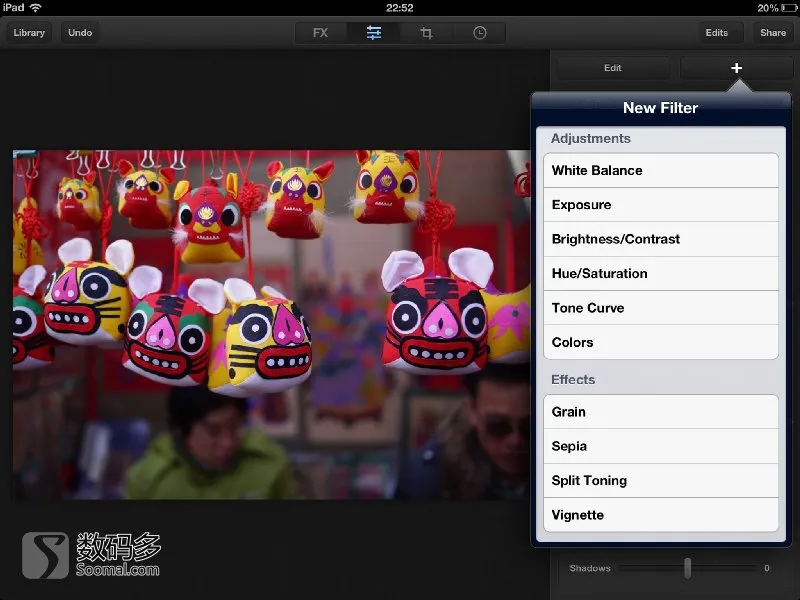Viewport: 800px width, 600px height.
Task: Open the history clock icon
Action: tap(480, 33)
